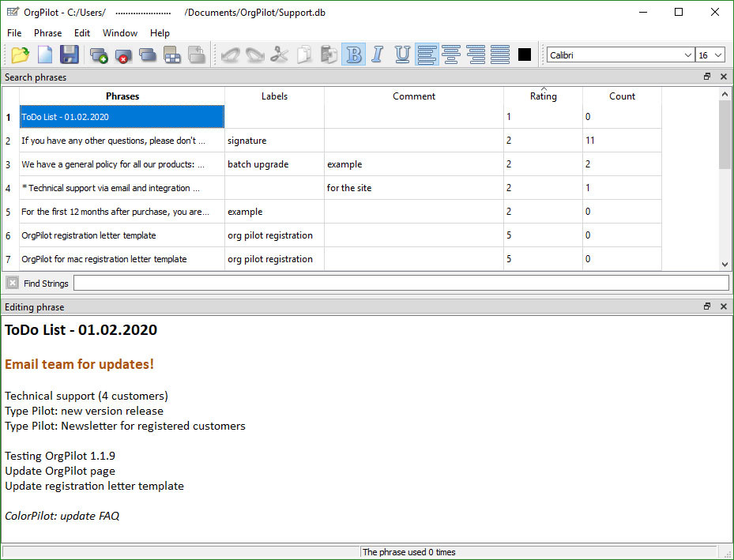Copy the selected text

click(304, 55)
